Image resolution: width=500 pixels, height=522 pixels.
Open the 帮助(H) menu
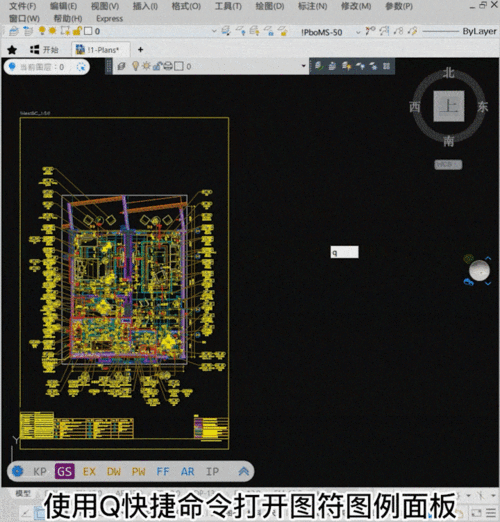click(68, 18)
